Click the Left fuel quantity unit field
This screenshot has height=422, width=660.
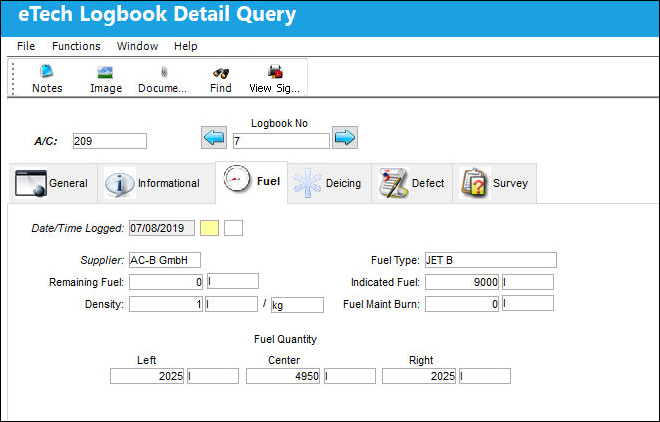click(x=213, y=376)
